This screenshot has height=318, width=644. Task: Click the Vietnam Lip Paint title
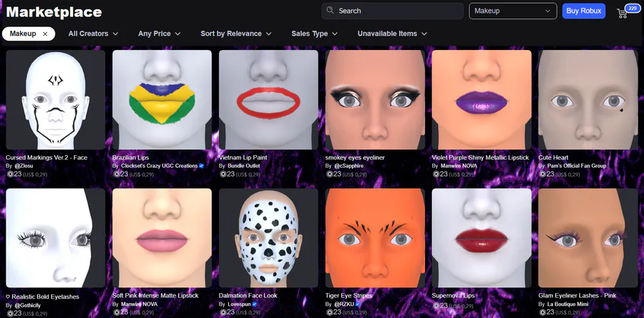pos(243,157)
